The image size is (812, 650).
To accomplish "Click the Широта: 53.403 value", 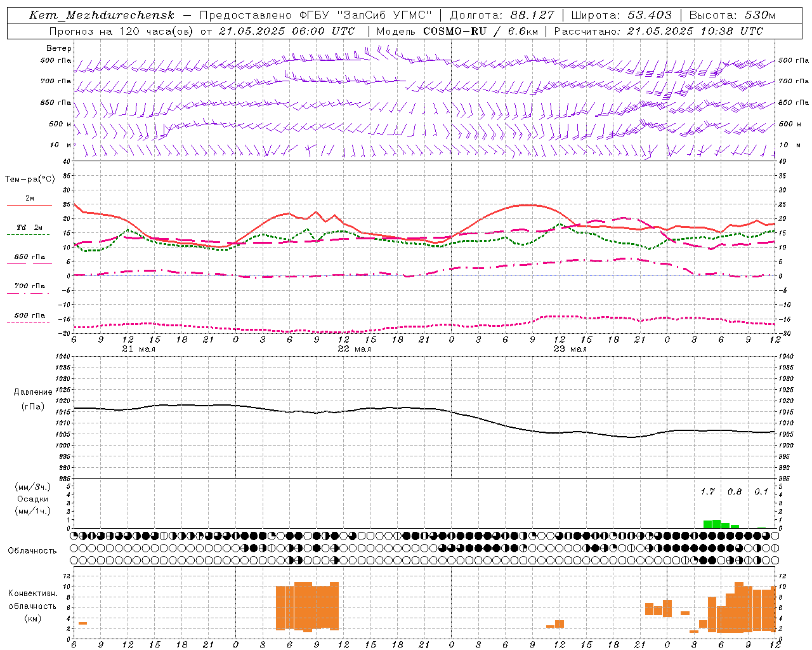I will [x=621, y=15].
